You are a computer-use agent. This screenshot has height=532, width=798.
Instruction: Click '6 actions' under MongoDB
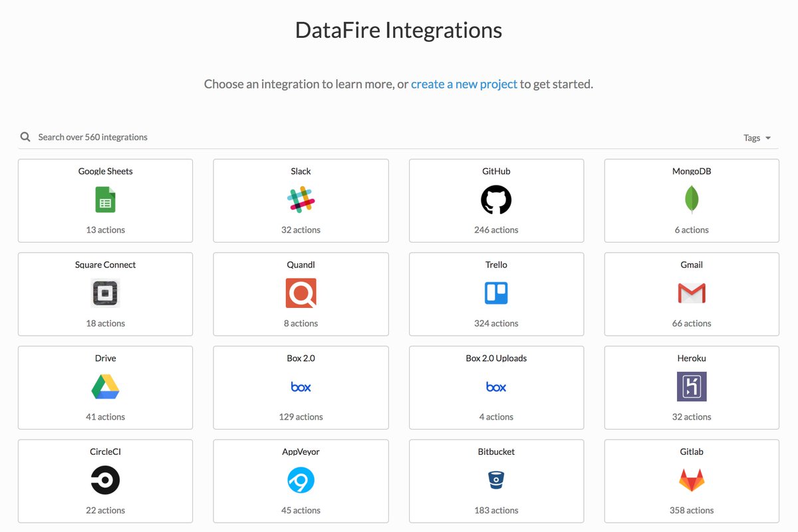click(692, 230)
